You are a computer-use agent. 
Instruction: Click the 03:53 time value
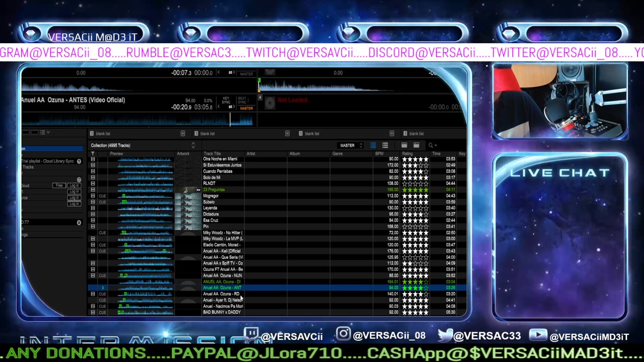coord(450,159)
